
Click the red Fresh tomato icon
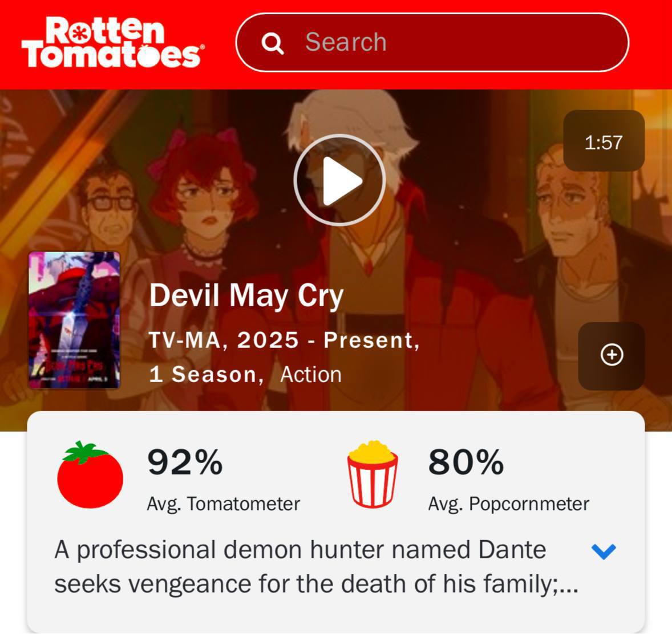point(90,474)
